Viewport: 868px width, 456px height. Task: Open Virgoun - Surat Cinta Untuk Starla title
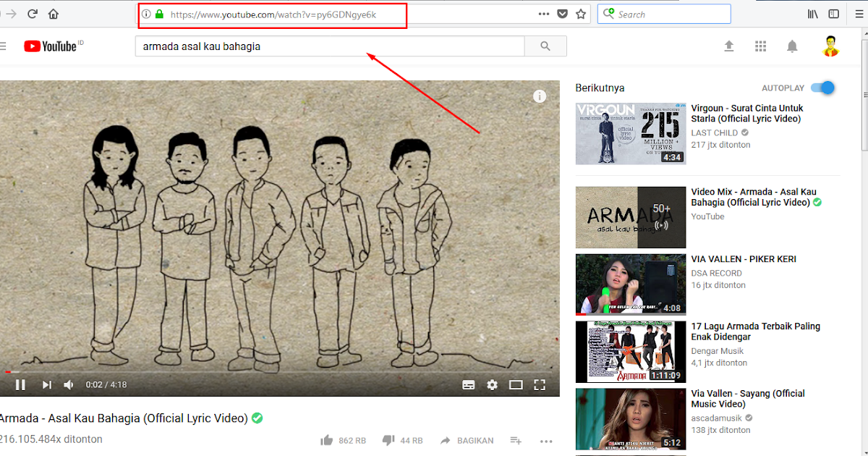point(747,114)
